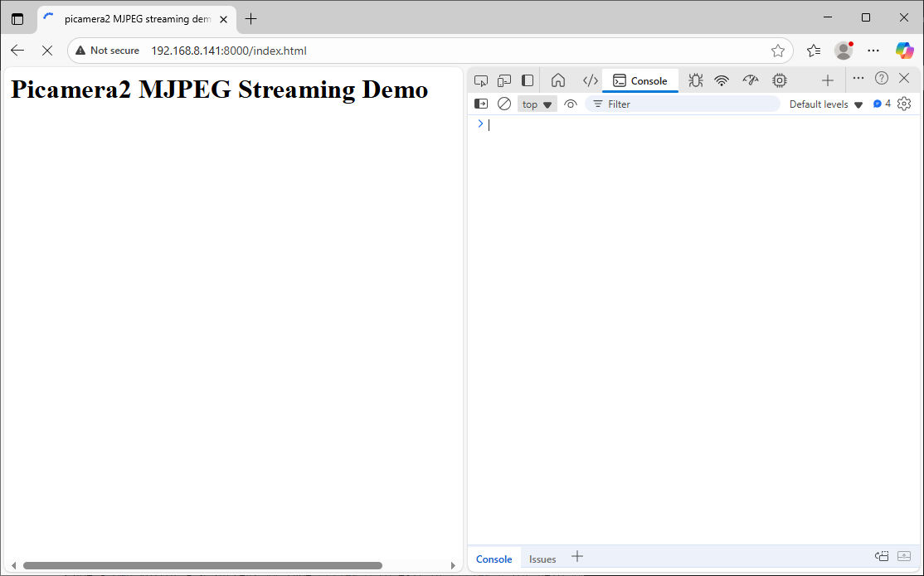Open the browser profile avatar

click(x=844, y=51)
